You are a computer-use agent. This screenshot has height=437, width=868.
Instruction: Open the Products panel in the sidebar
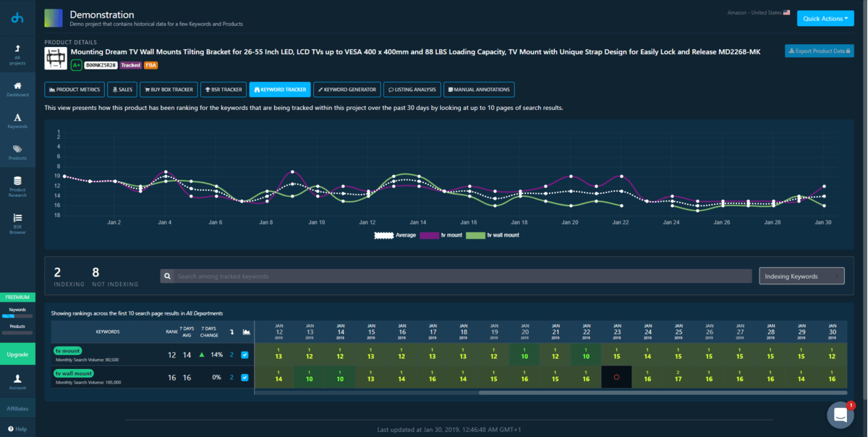pyautogui.click(x=18, y=154)
